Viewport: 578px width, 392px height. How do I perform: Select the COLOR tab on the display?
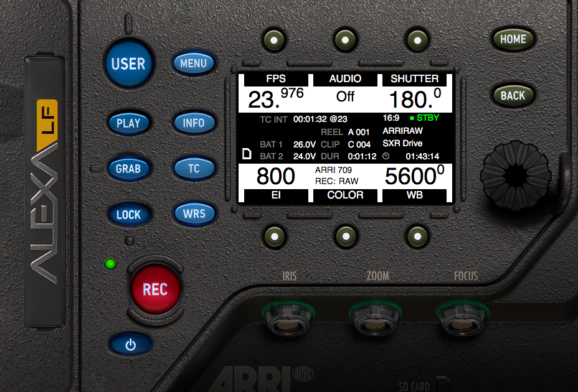345,195
